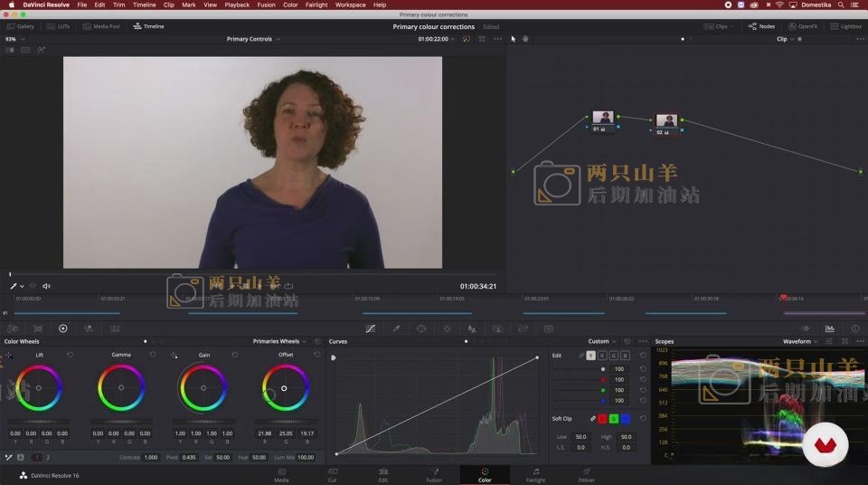Show the Scopes panel icon
The width and height of the screenshot is (868, 485).
coord(830,328)
